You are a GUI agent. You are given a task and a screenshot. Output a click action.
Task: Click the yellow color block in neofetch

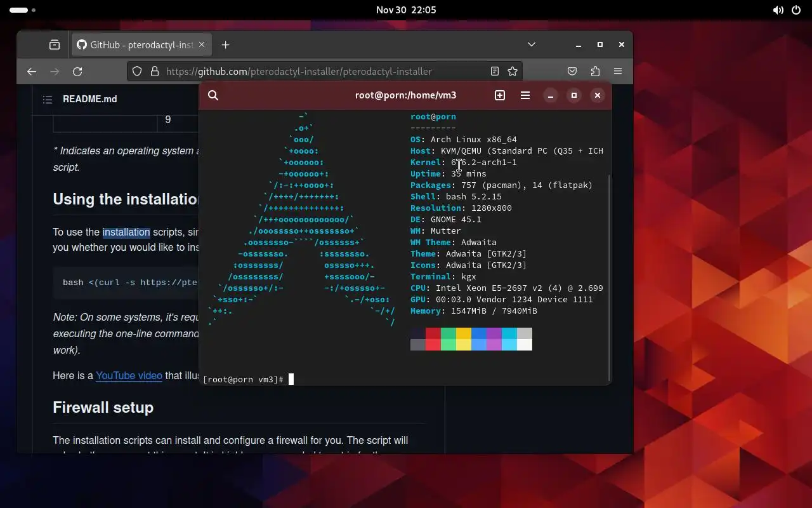[x=464, y=333]
